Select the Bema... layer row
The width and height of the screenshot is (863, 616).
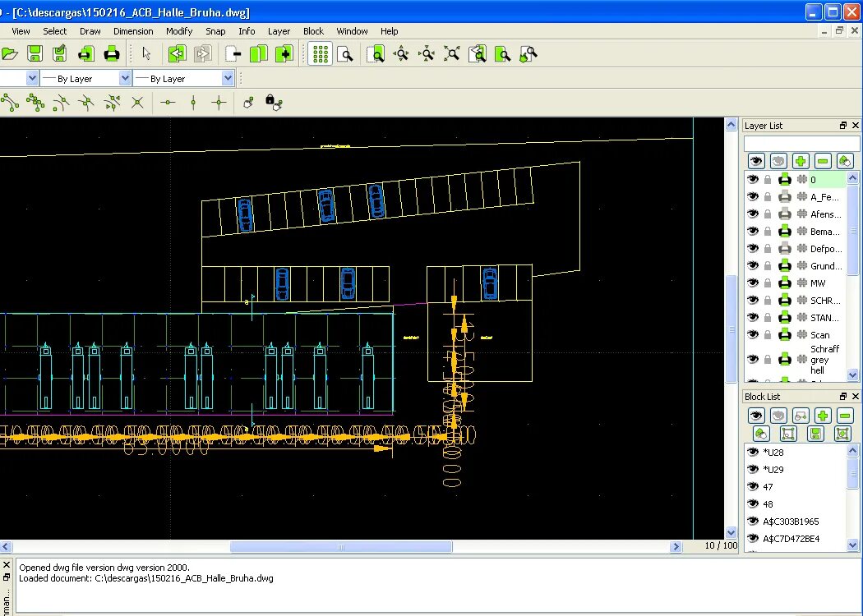click(x=795, y=231)
